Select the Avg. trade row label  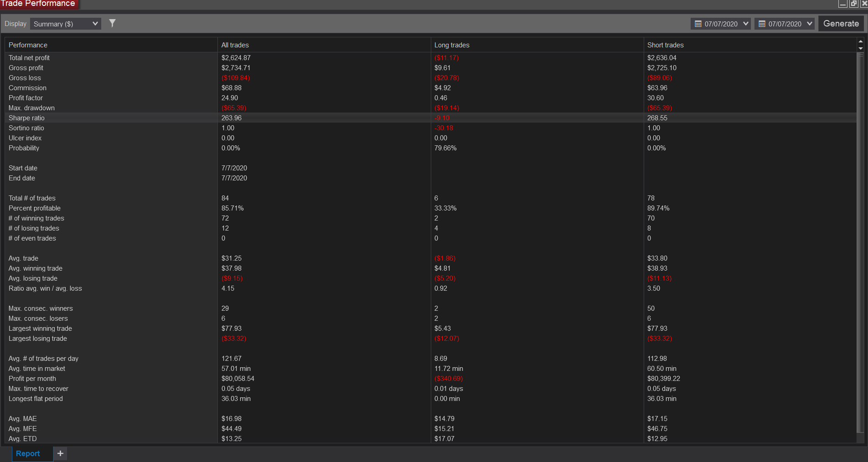[x=23, y=258]
